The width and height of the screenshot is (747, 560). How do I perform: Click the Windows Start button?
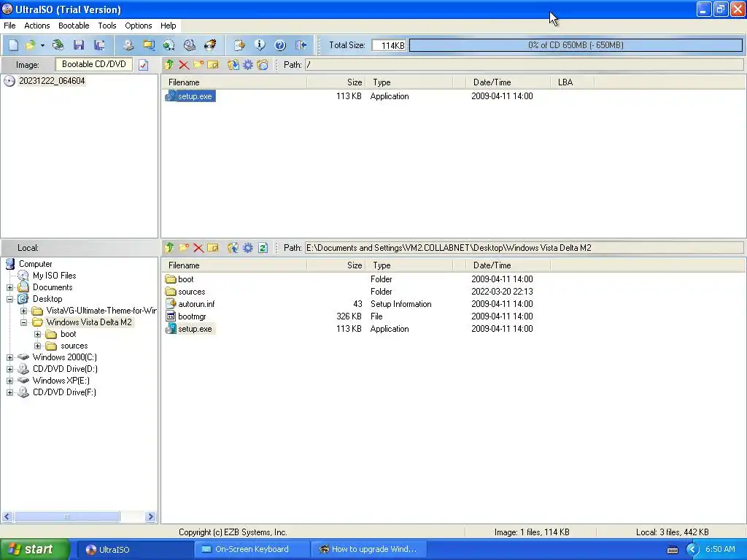pos(34,549)
